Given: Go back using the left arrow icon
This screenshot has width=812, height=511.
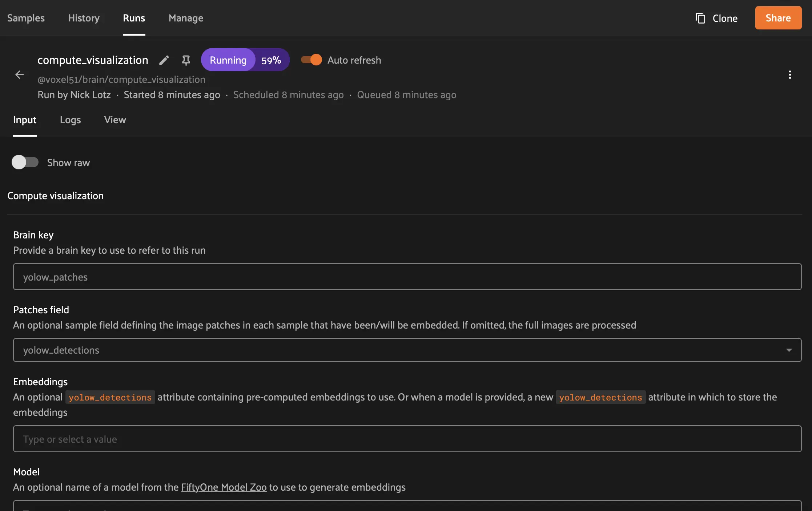Looking at the screenshot, I should [x=20, y=75].
